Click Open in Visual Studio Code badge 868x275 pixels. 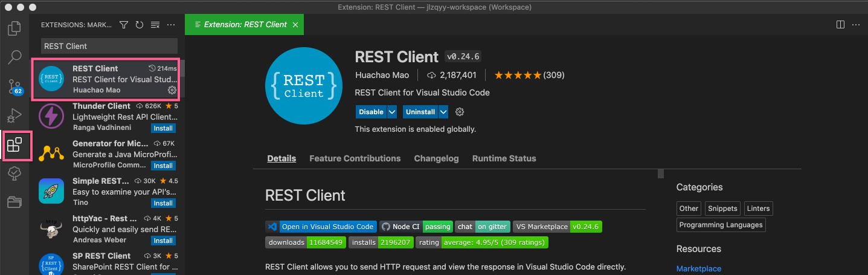tap(320, 227)
